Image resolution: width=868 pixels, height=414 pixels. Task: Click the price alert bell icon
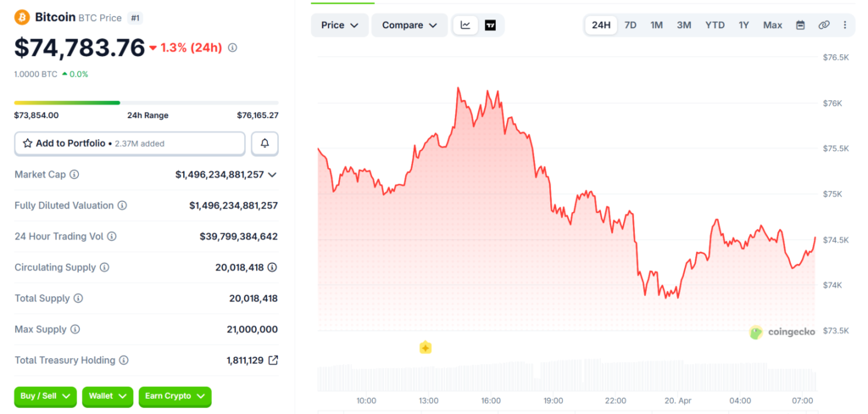[265, 143]
